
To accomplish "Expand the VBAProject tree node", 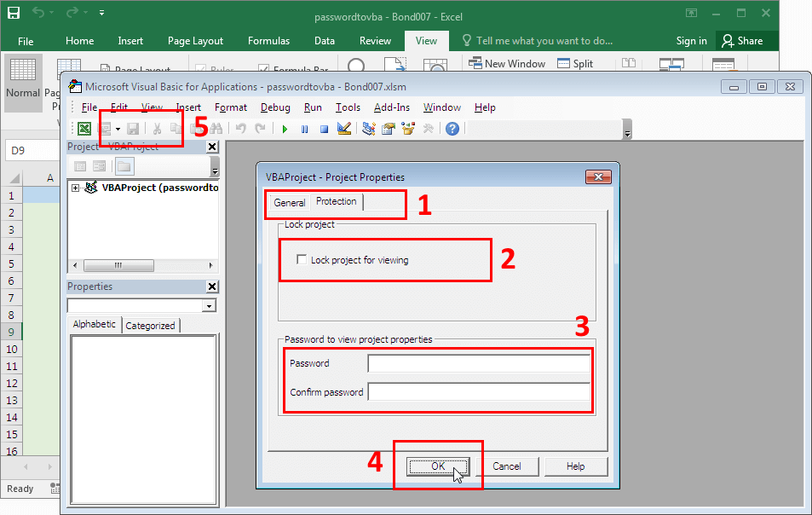I will 76,188.
